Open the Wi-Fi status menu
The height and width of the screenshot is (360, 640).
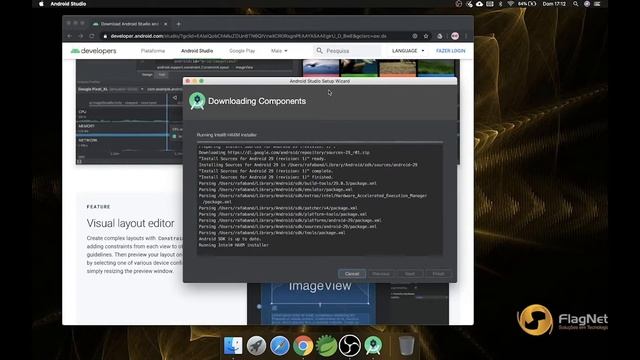pos(511,4)
